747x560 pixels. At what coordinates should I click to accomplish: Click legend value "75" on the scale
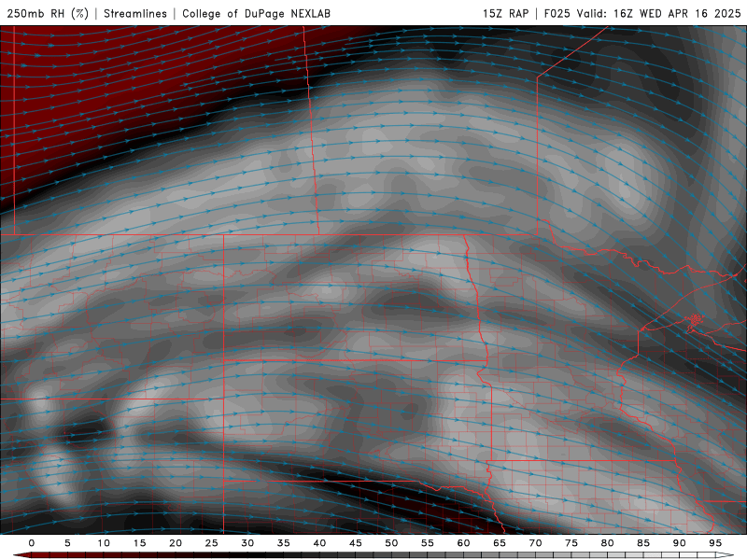click(571, 543)
